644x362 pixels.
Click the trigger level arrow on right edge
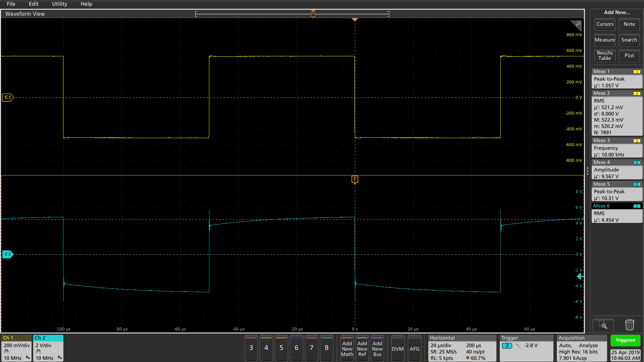[580, 277]
